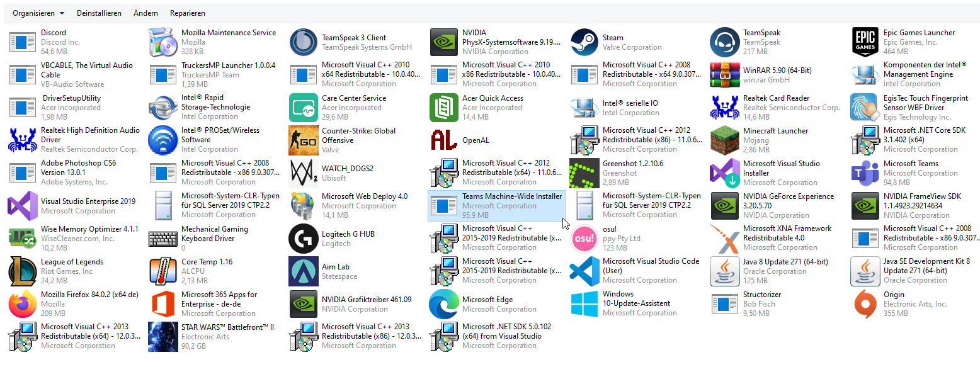Select the Care Center Service icon
The width and height of the screenshot is (980, 367).
click(x=304, y=108)
